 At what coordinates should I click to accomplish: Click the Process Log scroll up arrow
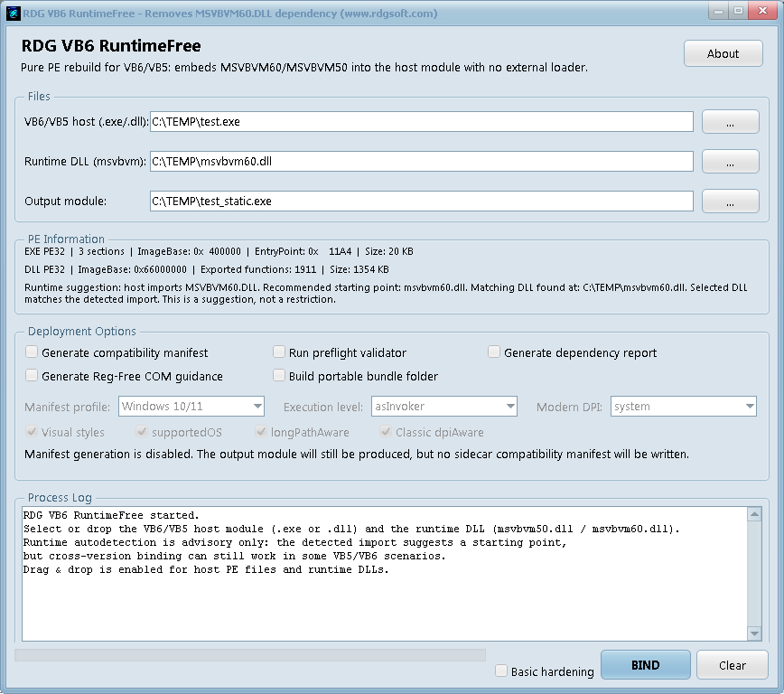(754, 514)
